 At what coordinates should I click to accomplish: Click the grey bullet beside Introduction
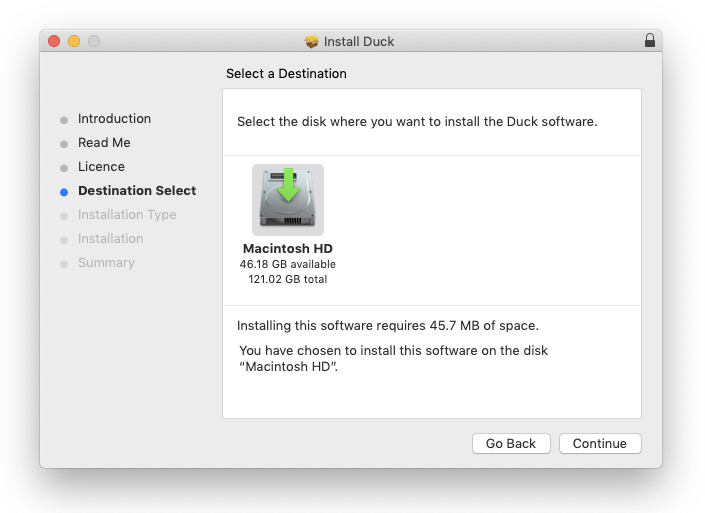(64, 120)
